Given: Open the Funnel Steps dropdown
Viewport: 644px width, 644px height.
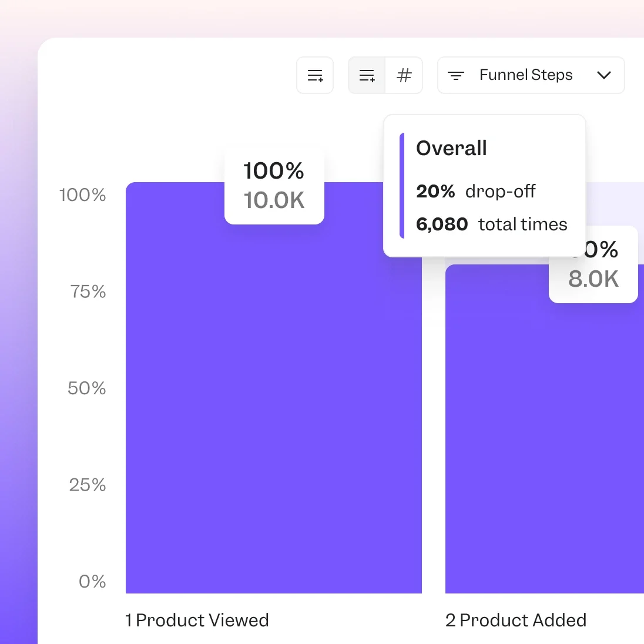Looking at the screenshot, I should (531, 75).
